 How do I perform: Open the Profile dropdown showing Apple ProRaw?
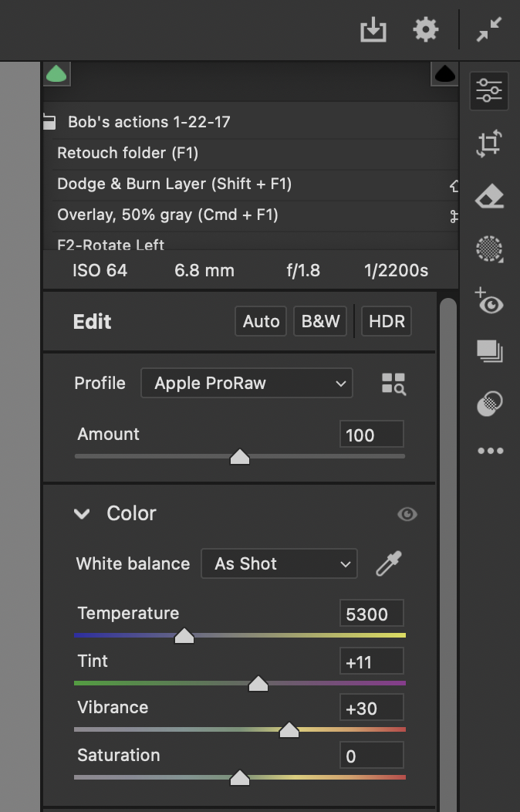point(247,384)
